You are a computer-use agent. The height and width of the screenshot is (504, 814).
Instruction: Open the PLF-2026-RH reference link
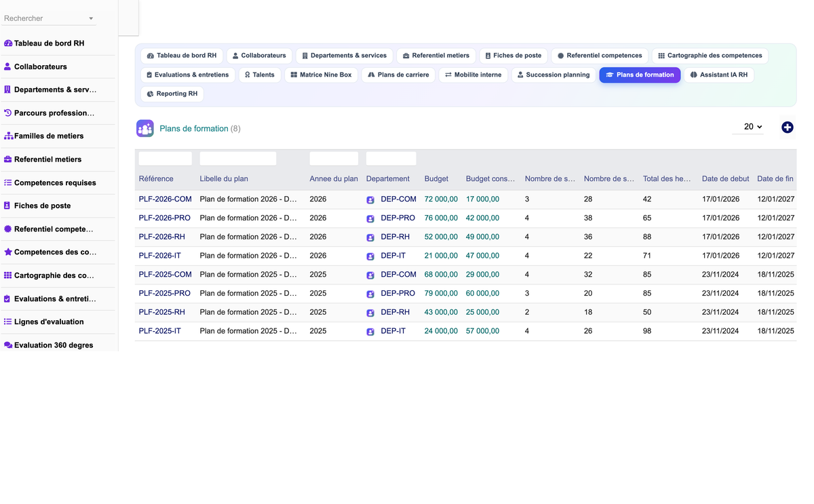point(162,237)
